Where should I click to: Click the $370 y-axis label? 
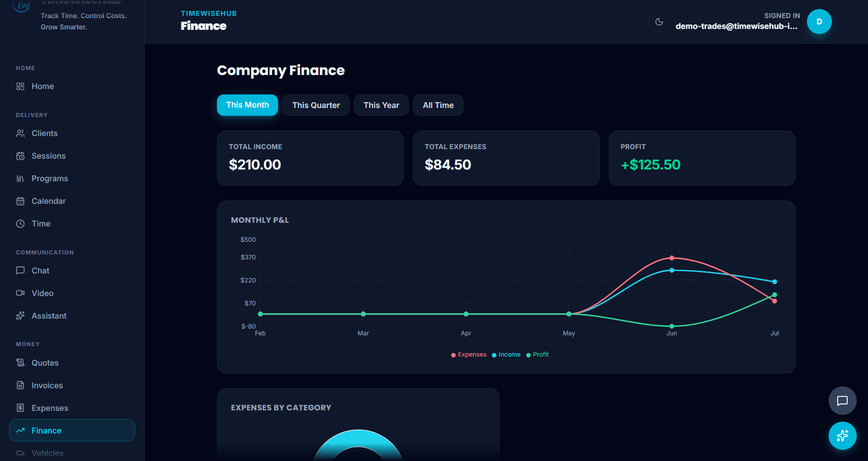(x=248, y=257)
